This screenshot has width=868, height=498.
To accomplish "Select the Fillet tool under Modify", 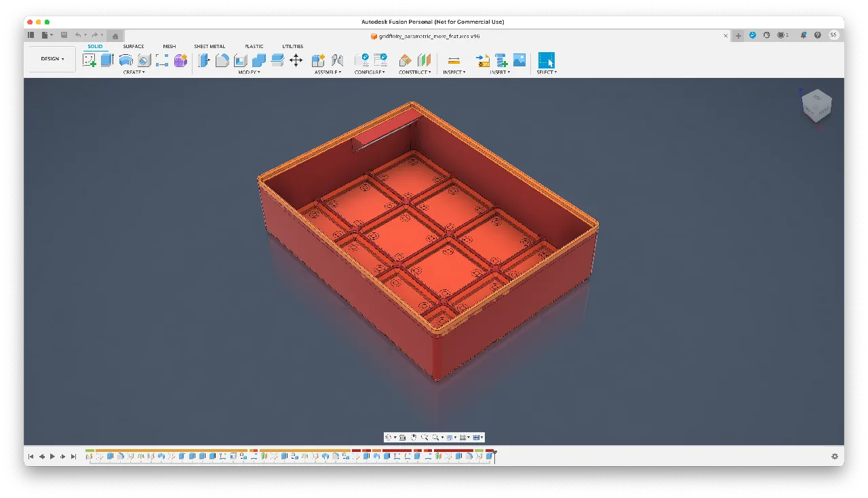I will (222, 60).
